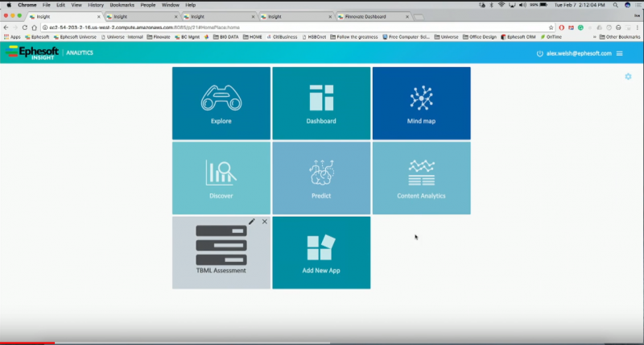Open the Ephesoft CRM bookmark
The image size is (644, 345).
click(x=518, y=37)
